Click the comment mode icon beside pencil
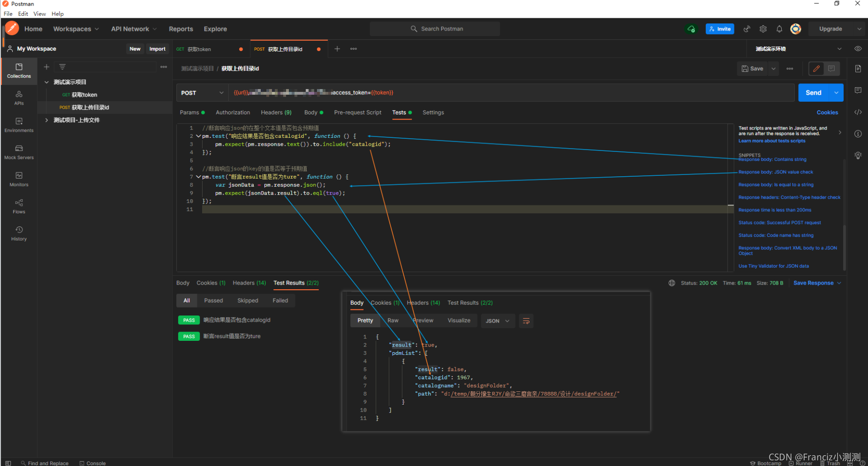This screenshot has height=466, width=868. [x=831, y=68]
